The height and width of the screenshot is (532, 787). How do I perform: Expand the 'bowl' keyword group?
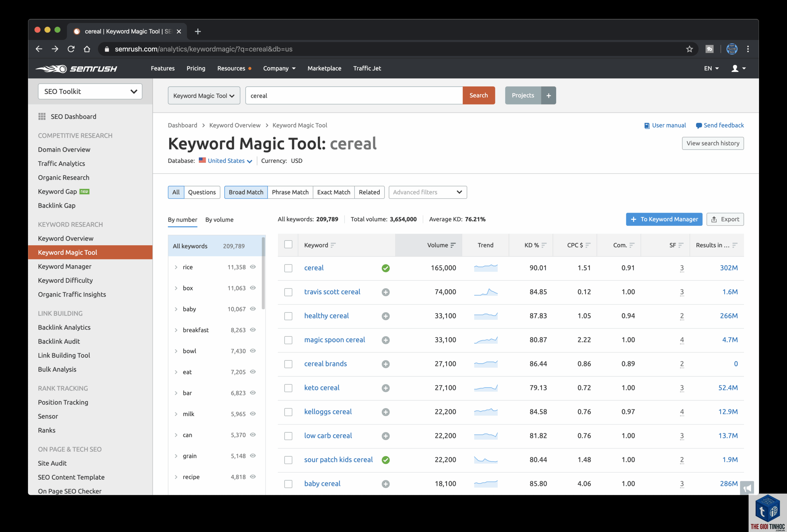tap(176, 351)
